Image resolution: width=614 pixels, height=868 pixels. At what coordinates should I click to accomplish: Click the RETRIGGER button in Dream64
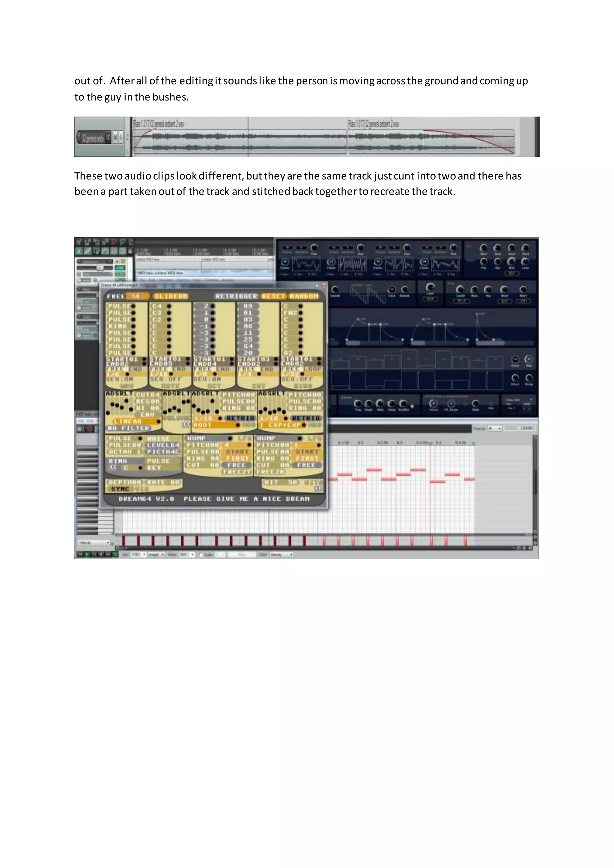pos(236,296)
